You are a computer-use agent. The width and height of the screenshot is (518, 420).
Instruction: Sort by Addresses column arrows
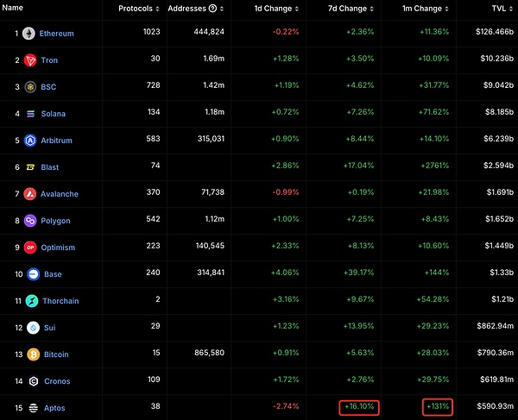pyautogui.click(x=222, y=9)
